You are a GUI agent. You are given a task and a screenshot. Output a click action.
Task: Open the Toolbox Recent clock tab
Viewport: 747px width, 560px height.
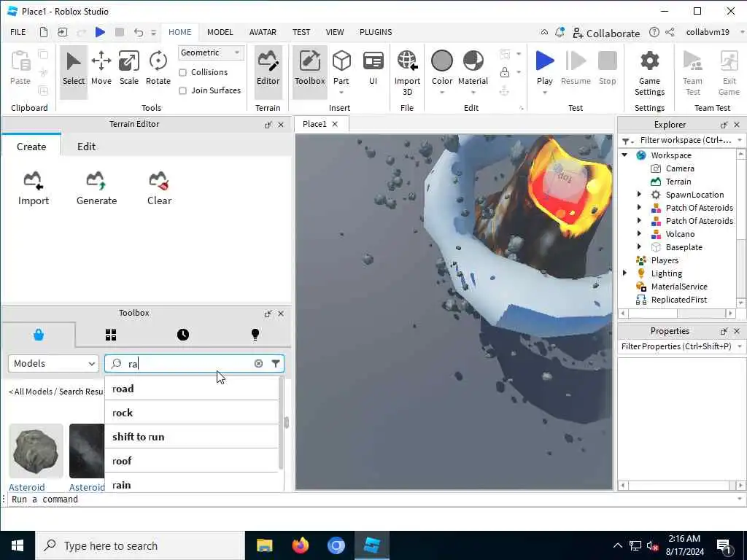pyautogui.click(x=183, y=335)
